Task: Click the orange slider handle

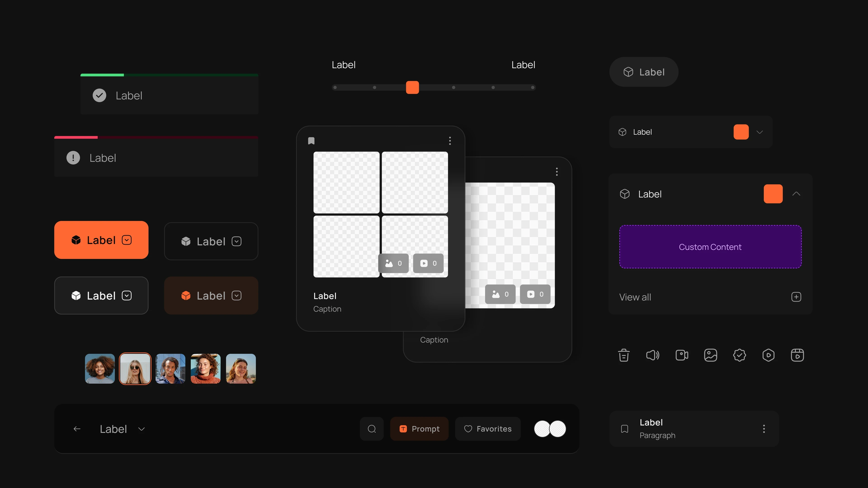Action: click(x=412, y=88)
